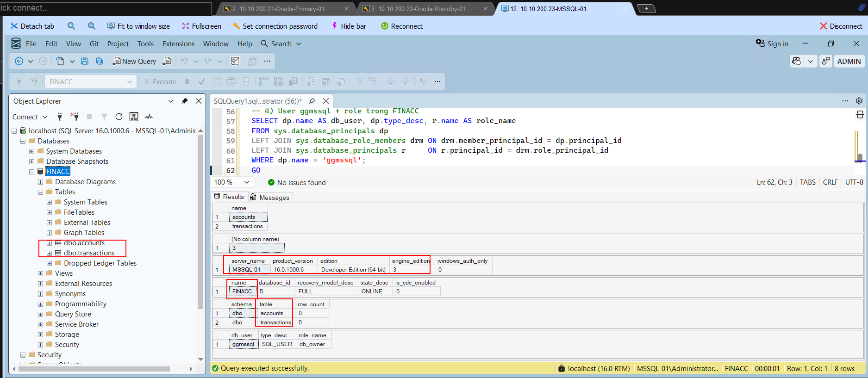Click the New Query button

(134, 61)
